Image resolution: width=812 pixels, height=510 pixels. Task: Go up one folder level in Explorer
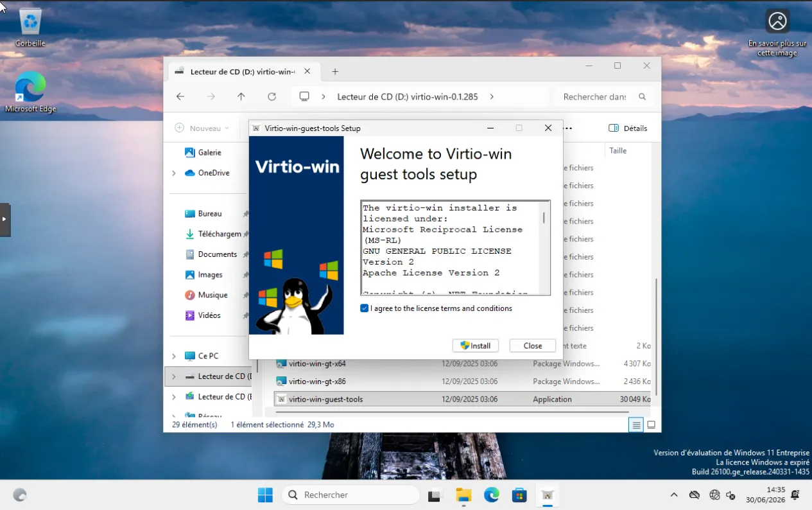click(x=241, y=96)
